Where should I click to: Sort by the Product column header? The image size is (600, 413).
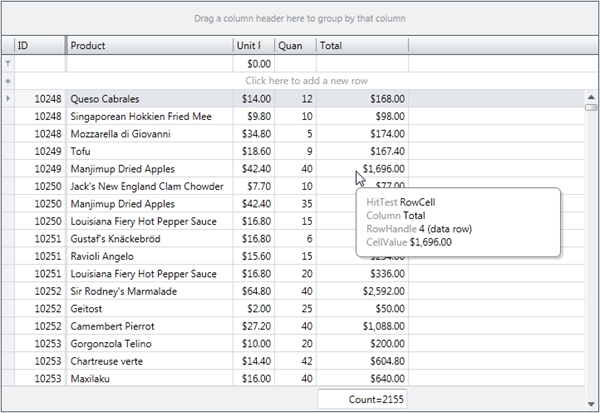tap(150, 46)
